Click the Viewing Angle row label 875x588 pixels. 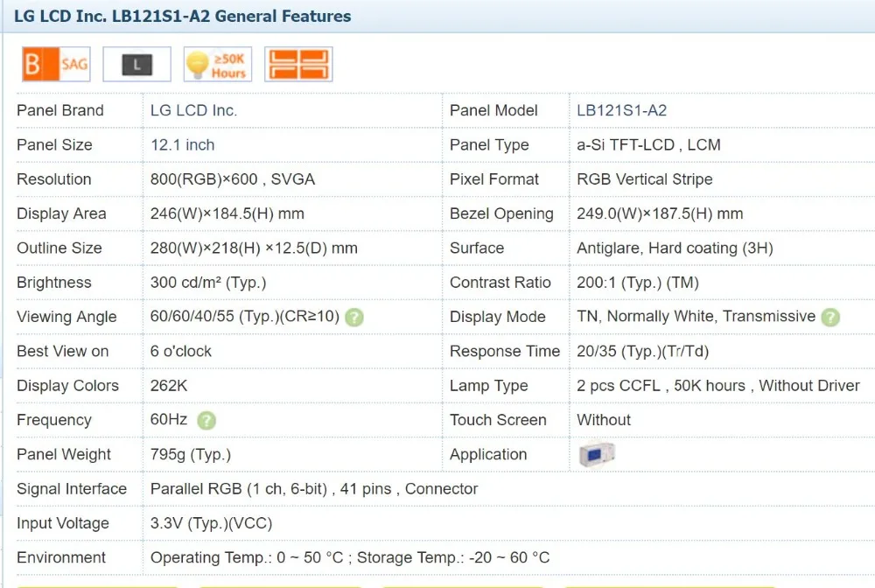click(67, 317)
